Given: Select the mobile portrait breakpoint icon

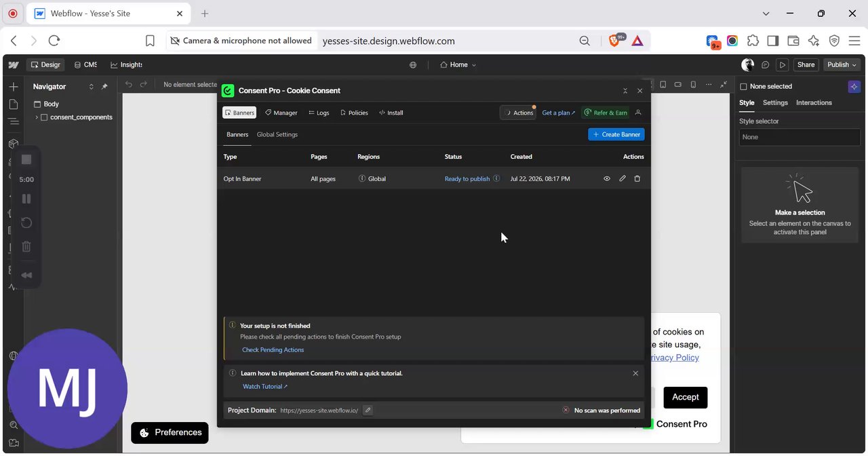Looking at the screenshot, I should [x=693, y=84].
